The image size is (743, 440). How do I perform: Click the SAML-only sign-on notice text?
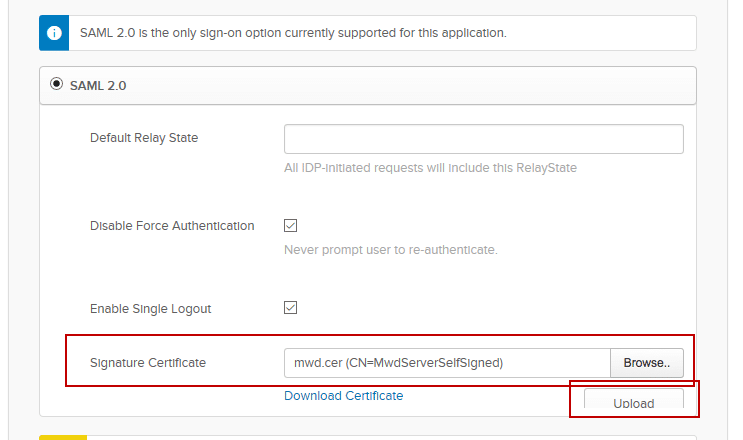(293, 33)
